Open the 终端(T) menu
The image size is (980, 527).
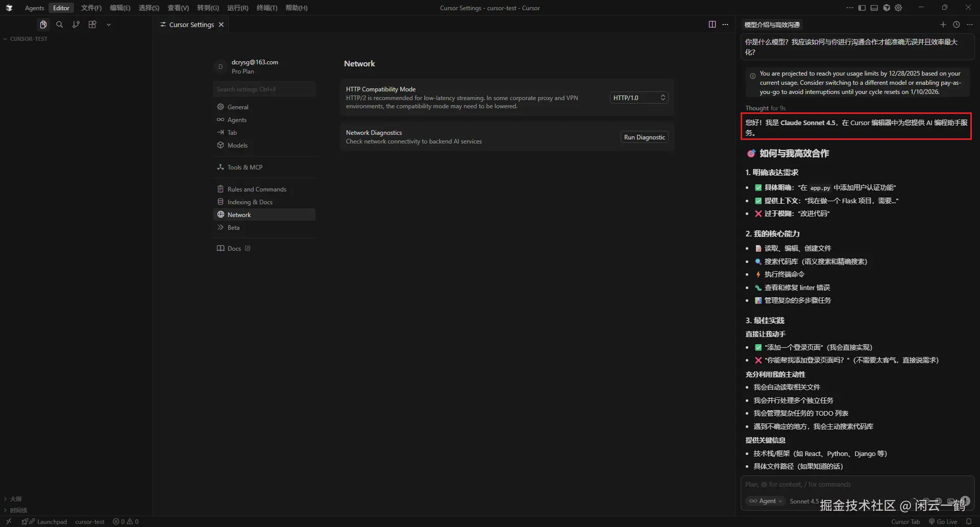point(267,8)
